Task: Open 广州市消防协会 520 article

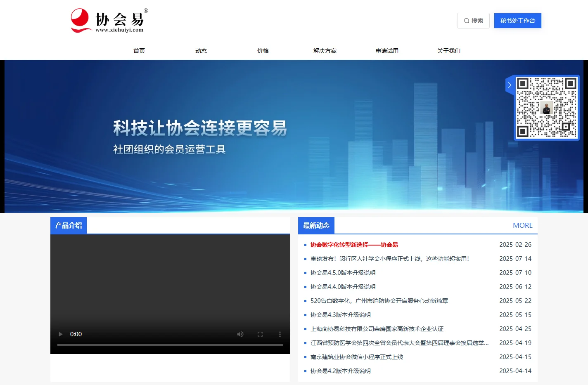Action: [x=379, y=301]
